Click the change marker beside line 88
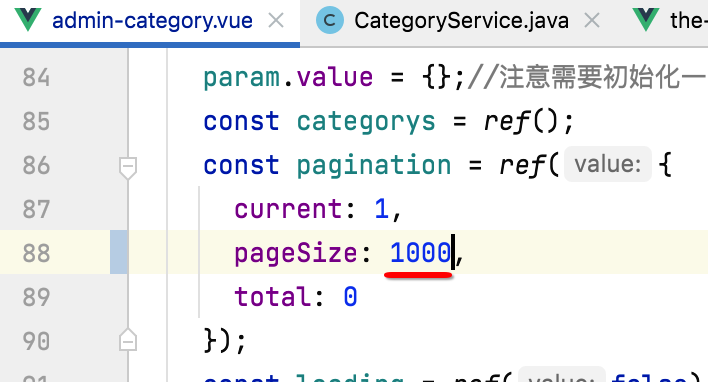The width and height of the screenshot is (708, 382). 119,252
